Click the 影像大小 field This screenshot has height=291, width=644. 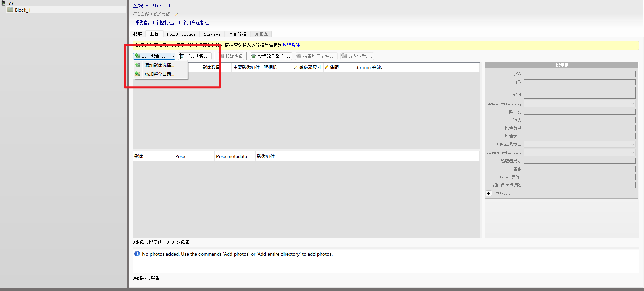pos(580,136)
